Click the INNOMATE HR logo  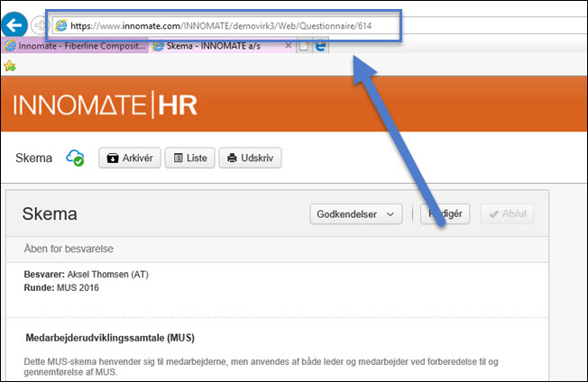[105, 105]
